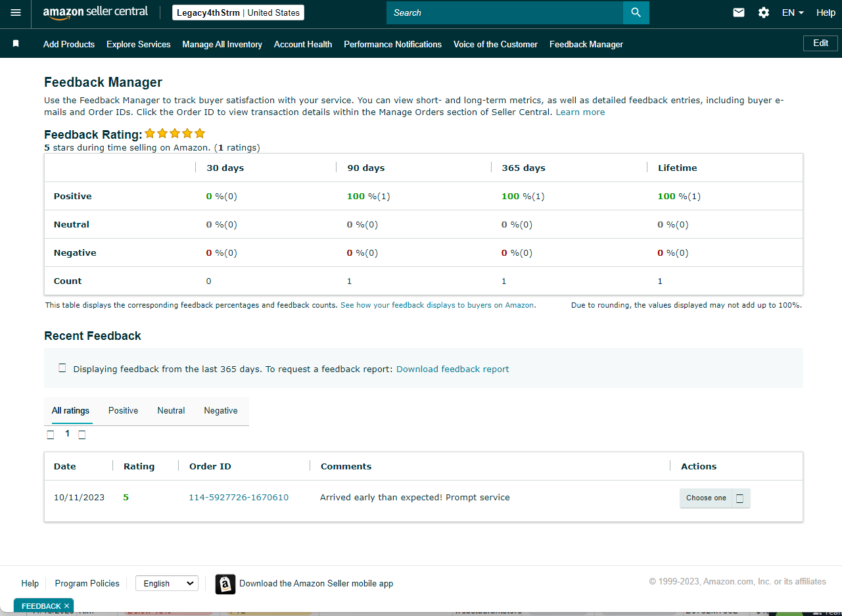Click the feedback date 10/11/2023
This screenshot has height=616, width=842.
(80, 498)
